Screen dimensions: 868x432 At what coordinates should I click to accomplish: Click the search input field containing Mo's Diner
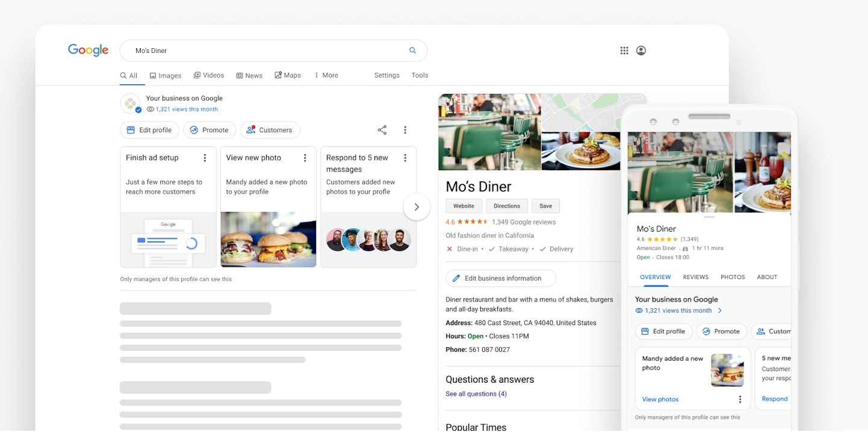[x=241, y=50]
